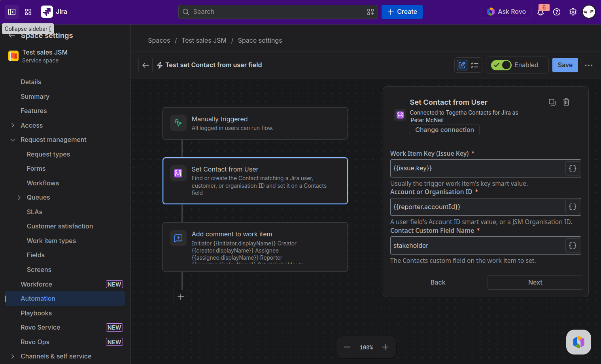
Task: Click the Test sales JSM space icon
Action: coord(13,56)
